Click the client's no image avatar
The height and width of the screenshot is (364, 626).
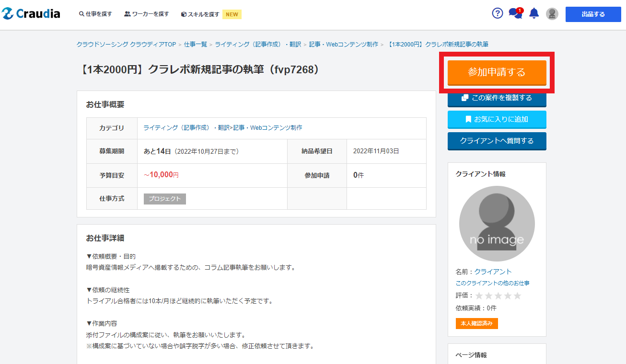(x=497, y=224)
